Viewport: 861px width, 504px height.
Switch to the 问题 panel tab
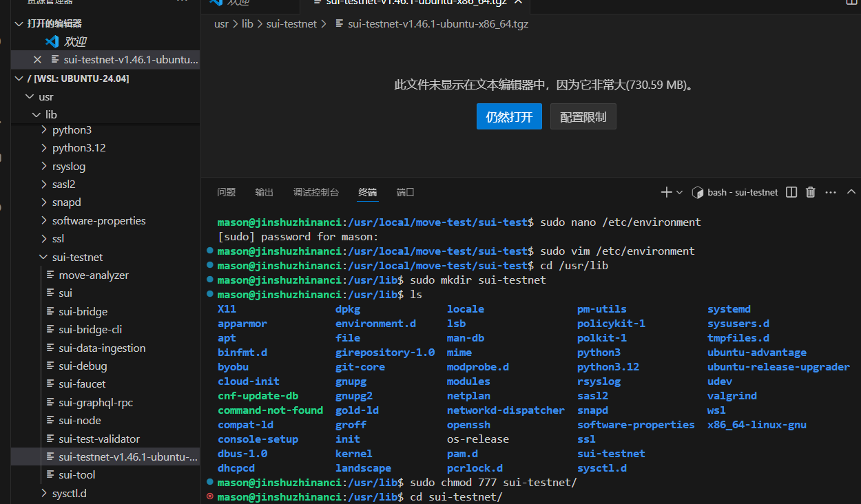226,192
